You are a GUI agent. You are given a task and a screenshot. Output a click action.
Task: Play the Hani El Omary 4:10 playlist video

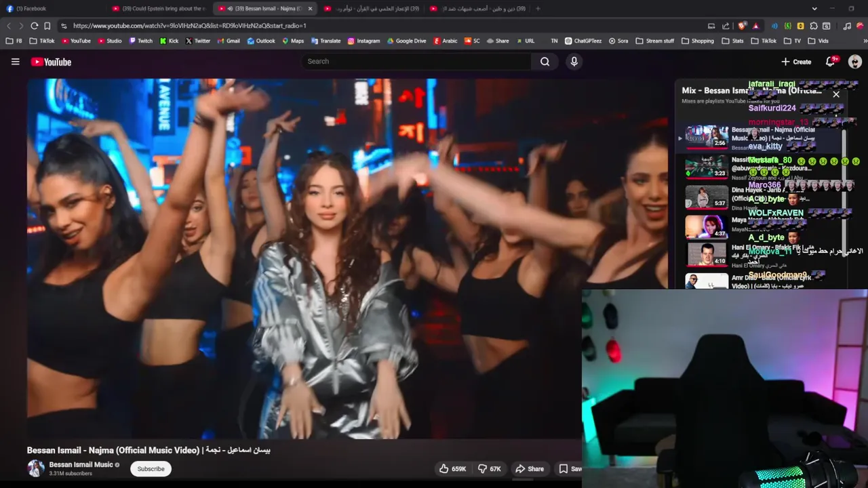(x=706, y=254)
